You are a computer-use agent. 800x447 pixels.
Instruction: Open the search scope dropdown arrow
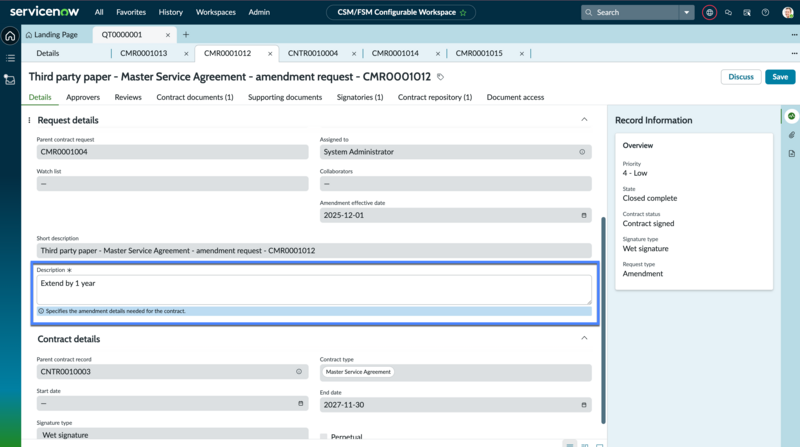click(x=687, y=12)
